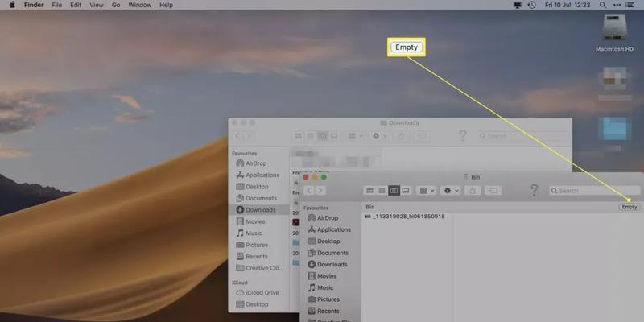Open the View menu
The height and width of the screenshot is (322, 644).
pyautogui.click(x=97, y=5)
